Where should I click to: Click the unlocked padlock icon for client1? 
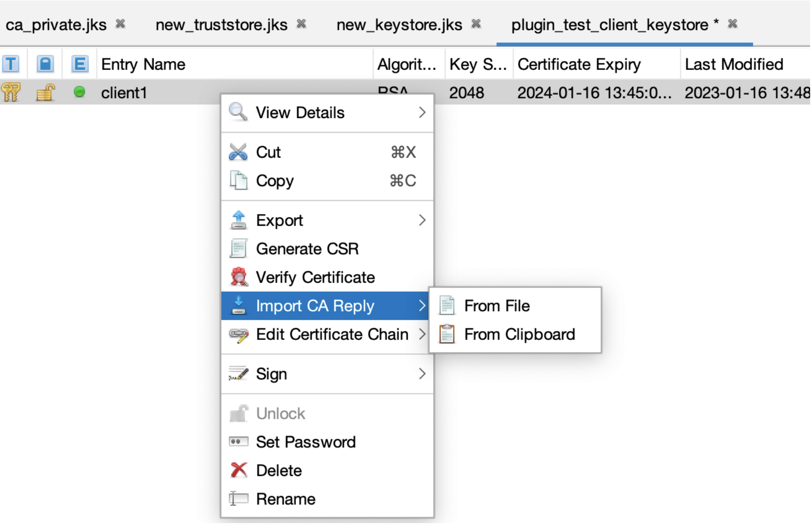[45, 92]
